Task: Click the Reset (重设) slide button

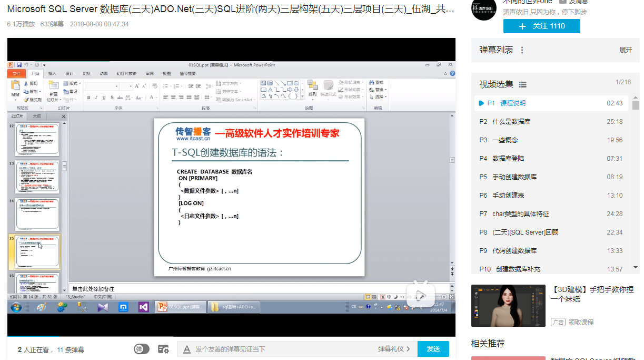Action: click(71, 92)
